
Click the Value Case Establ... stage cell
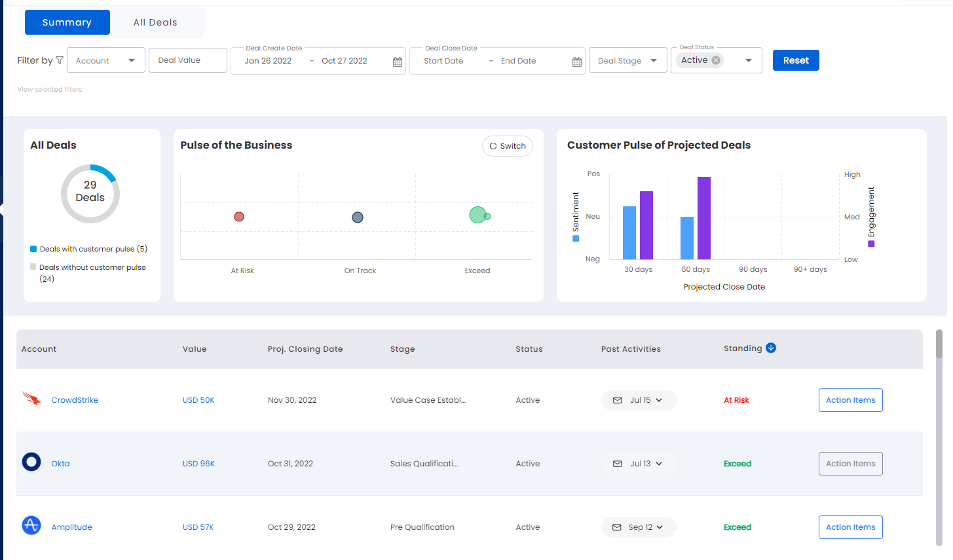(428, 400)
